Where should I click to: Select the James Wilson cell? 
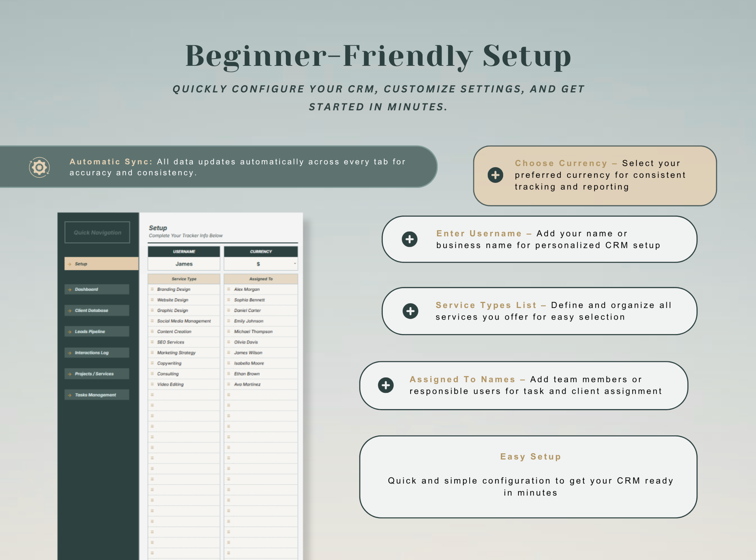[261, 353]
